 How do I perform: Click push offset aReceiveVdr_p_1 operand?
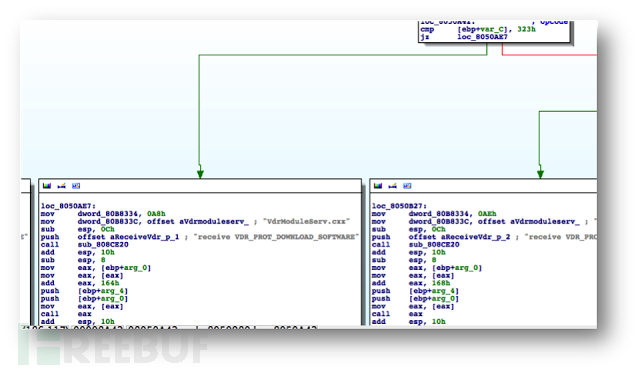pyautogui.click(x=128, y=237)
